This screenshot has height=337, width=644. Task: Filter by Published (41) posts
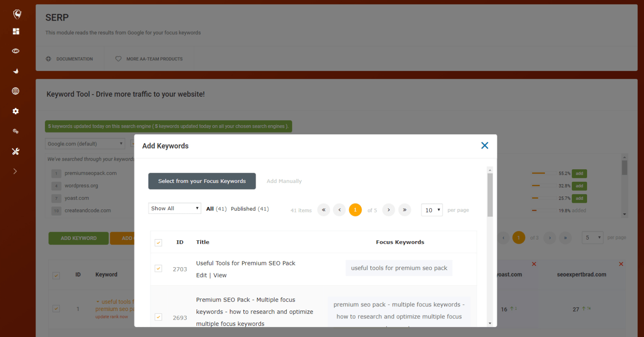[x=250, y=209]
